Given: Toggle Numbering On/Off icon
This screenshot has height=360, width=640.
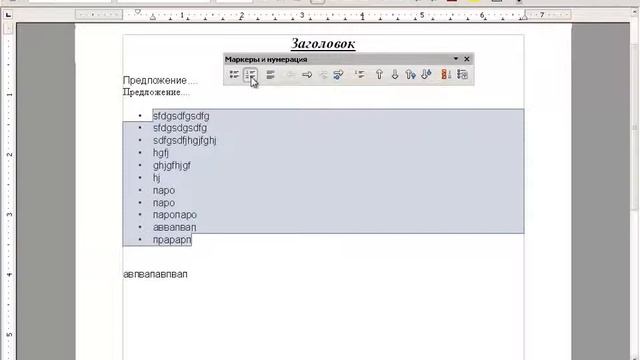Looking at the screenshot, I should [250, 75].
